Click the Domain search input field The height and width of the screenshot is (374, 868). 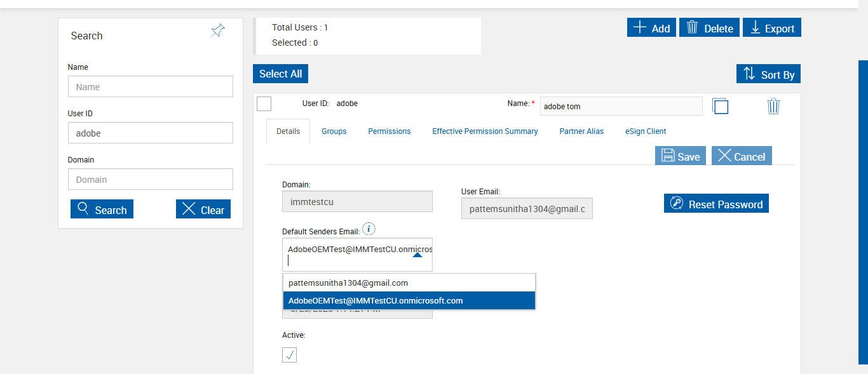coord(150,179)
